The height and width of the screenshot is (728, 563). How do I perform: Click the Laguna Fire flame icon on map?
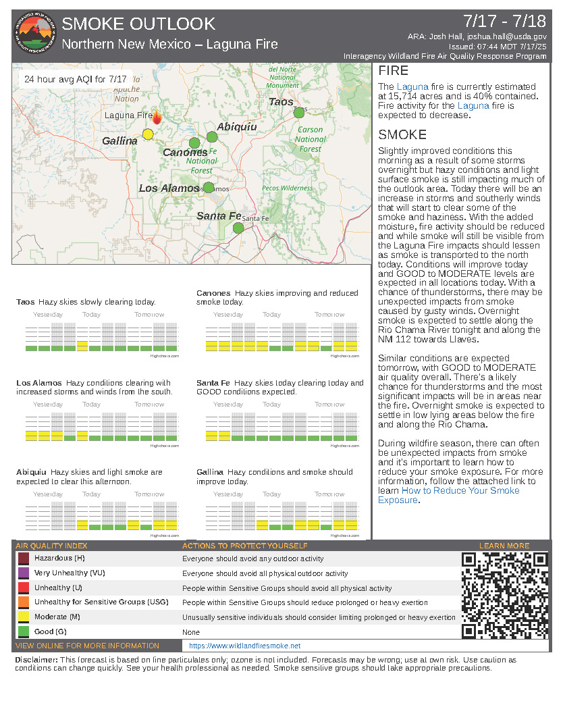(x=157, y=117)
